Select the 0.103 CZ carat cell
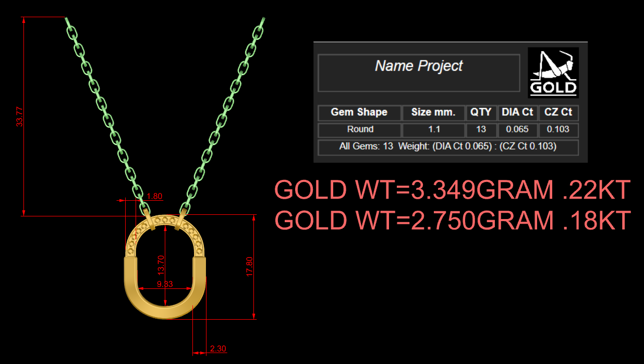This screenshot has width=644, height=364. point(558,130)
